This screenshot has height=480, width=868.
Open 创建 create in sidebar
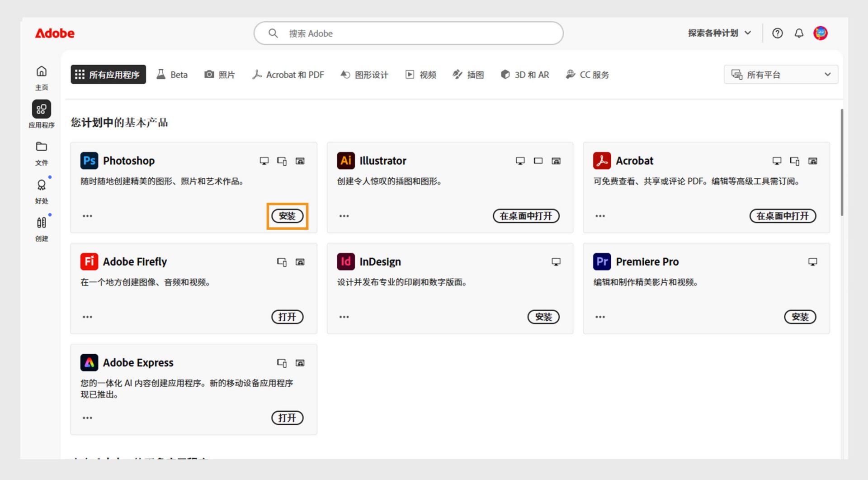42,229
